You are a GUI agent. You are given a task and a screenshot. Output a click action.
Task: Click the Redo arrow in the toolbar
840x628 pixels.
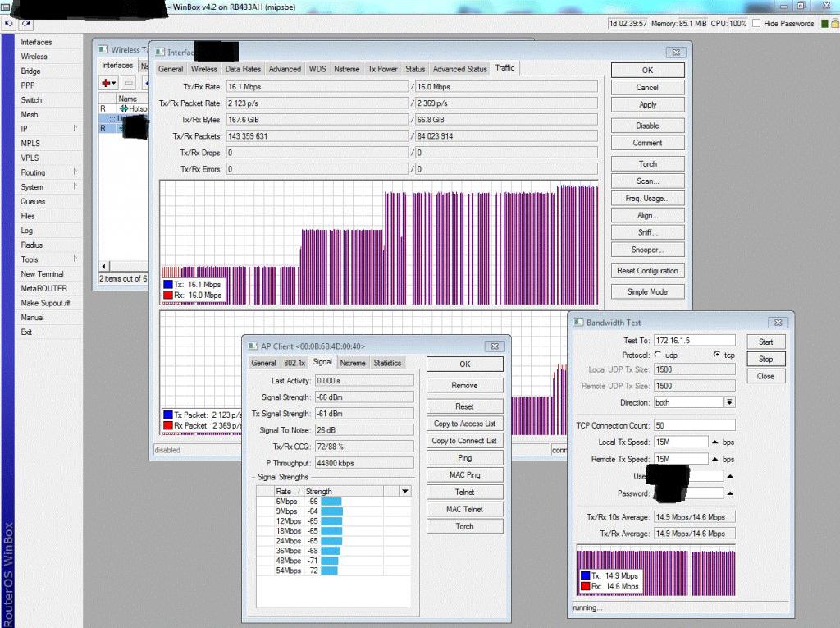tap(25, 24)
